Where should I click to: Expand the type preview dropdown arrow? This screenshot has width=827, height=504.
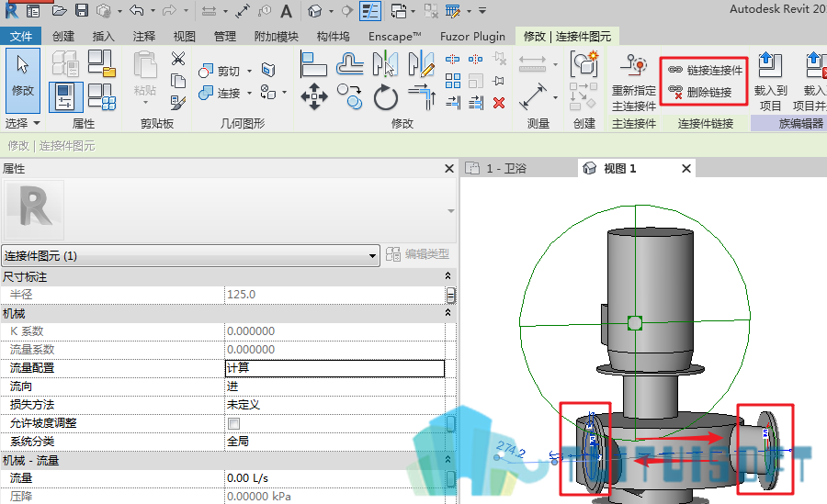pos(451,211)
